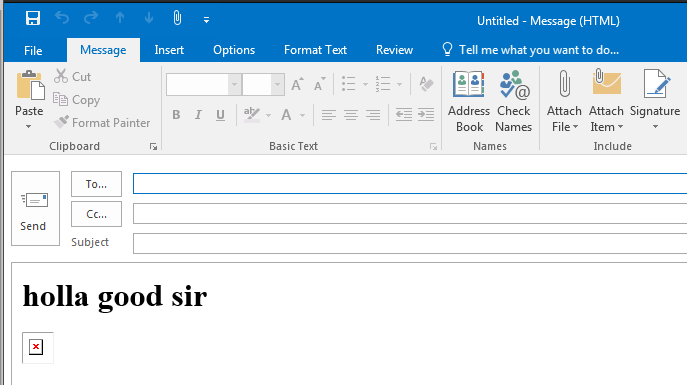Focus the Cc address field
687x385 pixels.
[410, 214]
